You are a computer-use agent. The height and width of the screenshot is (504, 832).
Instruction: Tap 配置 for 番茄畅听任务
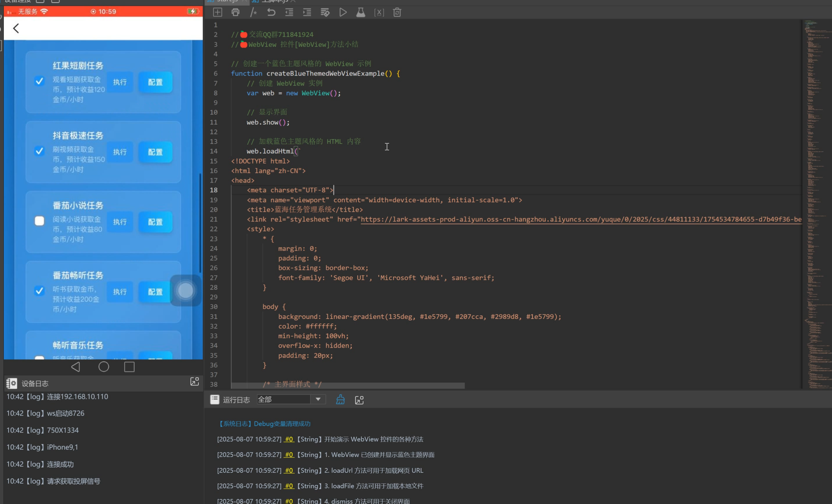click(155, 292)
